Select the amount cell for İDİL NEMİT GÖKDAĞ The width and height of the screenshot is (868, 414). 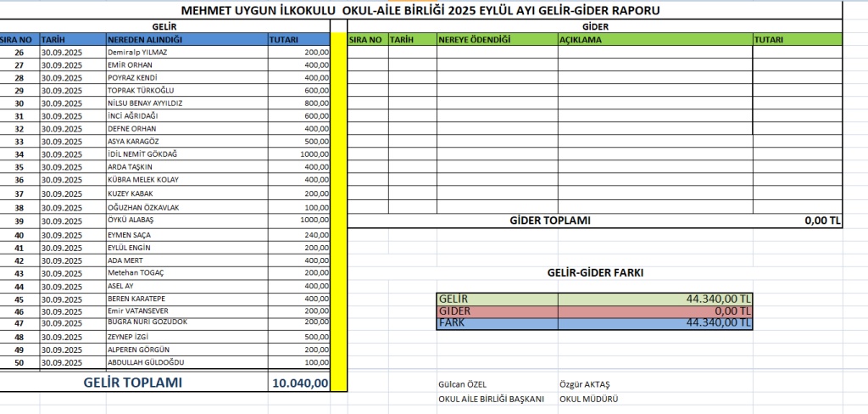(x=298, y=155)
